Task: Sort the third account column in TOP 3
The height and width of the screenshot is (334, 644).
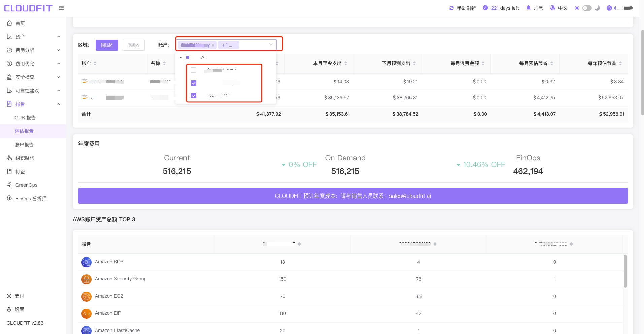Action: point(571,244)
